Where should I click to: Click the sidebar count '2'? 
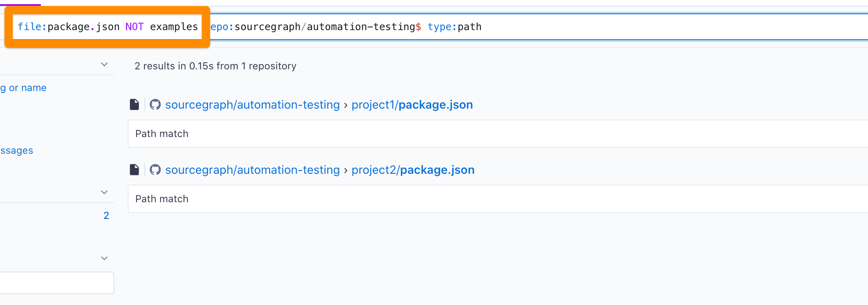point(106,216)
